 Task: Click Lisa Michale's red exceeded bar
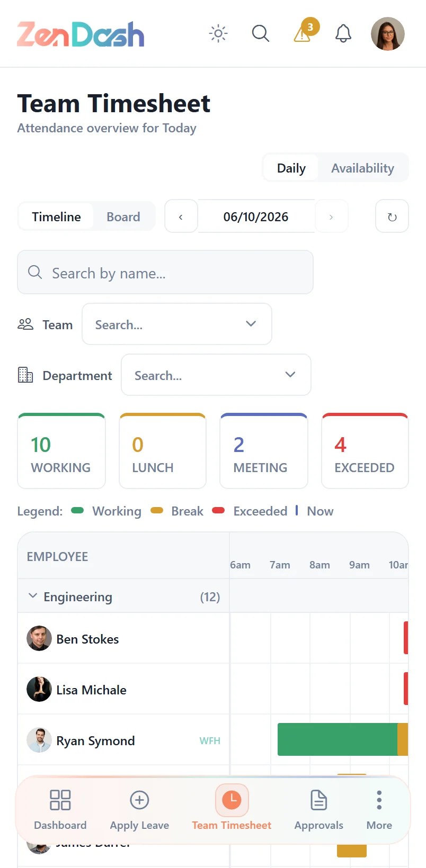click(406, 689)
